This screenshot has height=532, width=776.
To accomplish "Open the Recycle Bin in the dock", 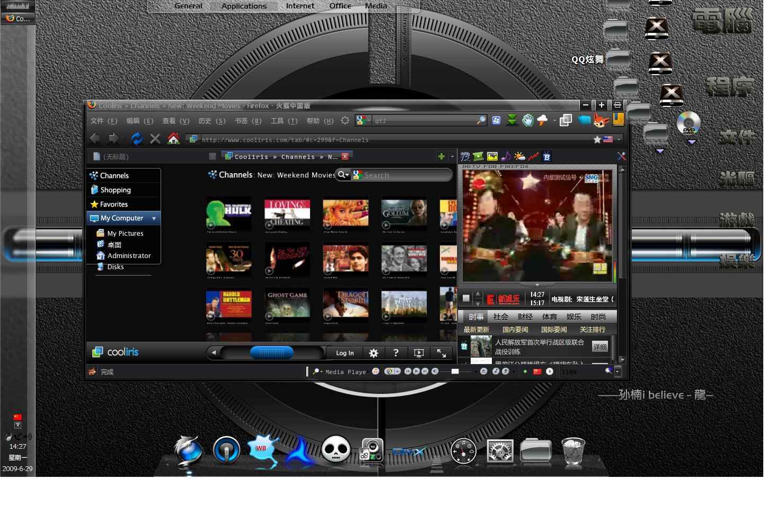I will point(573,451).
